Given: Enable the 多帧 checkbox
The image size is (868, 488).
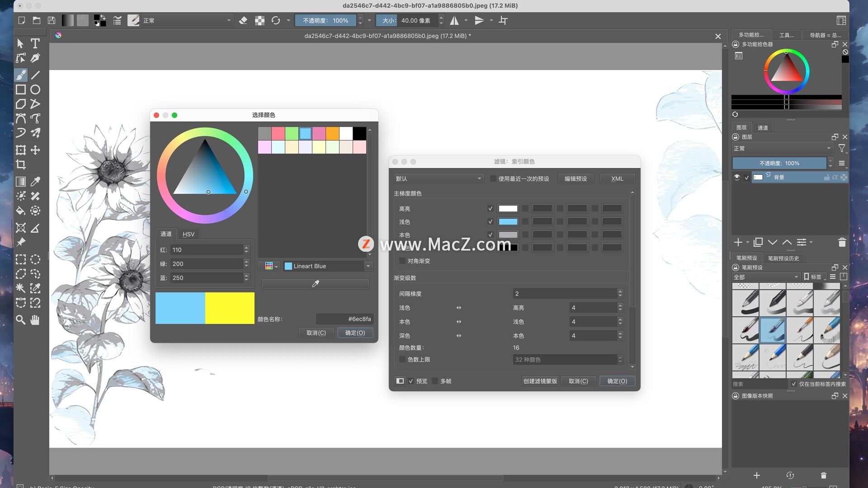Looking at the screenshot, I should (435, 381).
